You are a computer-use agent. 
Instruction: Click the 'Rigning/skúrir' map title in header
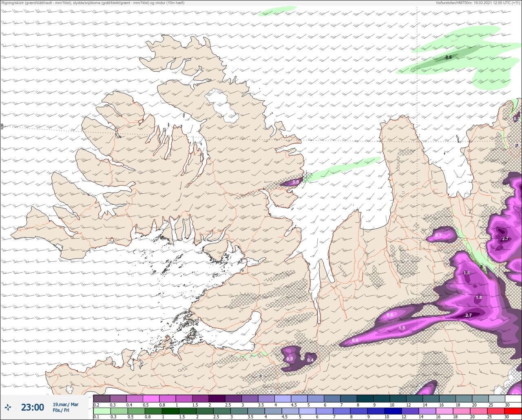click(93, 2)
